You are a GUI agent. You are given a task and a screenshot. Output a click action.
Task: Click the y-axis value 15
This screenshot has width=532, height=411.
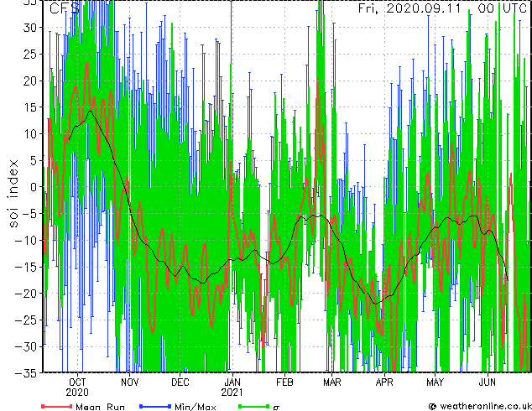30,107
